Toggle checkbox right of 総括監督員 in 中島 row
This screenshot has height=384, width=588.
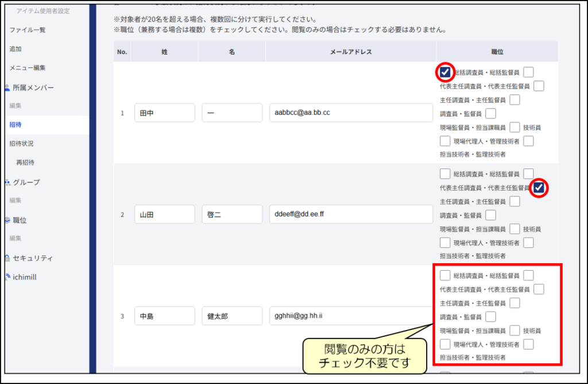click(528, 275)
